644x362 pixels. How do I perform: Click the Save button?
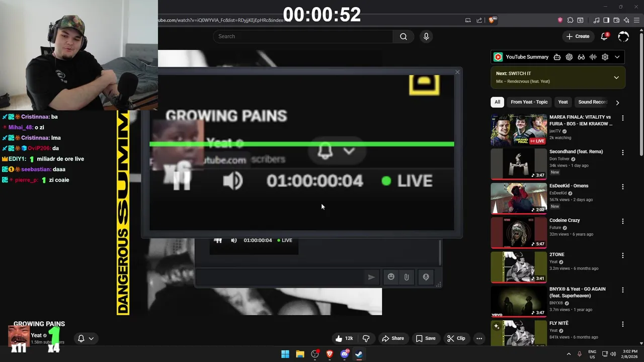tap(426, 338)
